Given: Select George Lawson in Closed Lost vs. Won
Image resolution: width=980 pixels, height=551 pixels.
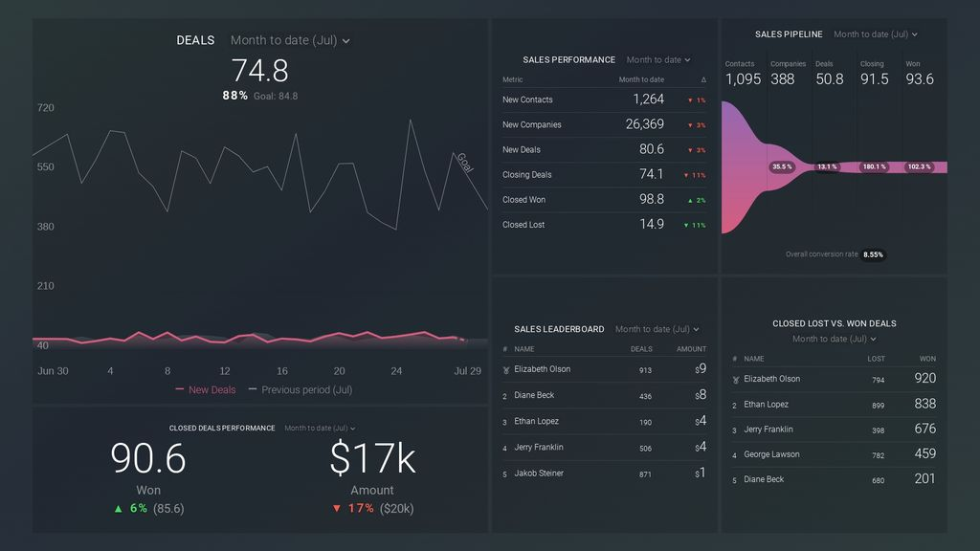Looking at the screenshot, I should (835, 454).
